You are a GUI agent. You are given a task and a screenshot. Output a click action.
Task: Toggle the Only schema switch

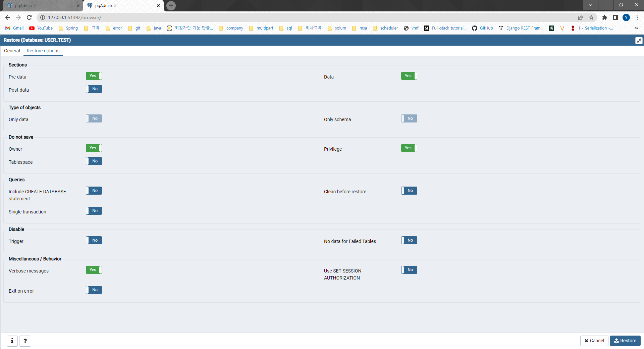click(x=409, y=118)
